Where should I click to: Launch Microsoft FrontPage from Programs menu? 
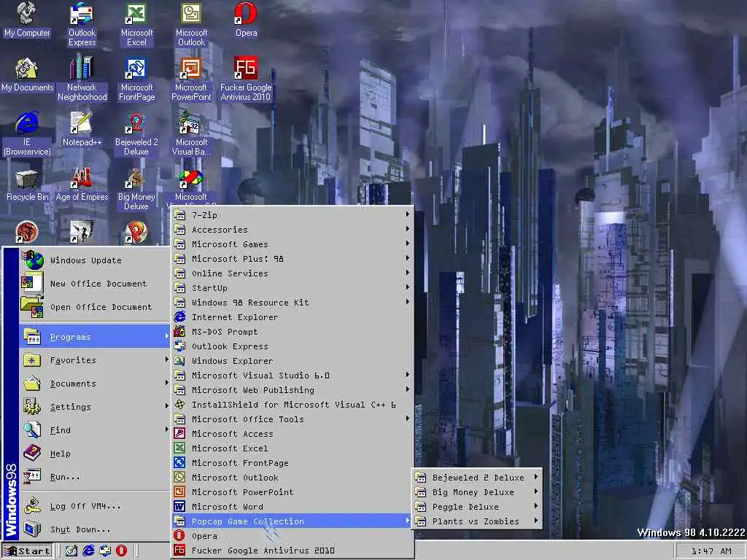click(x=292, y=463)
